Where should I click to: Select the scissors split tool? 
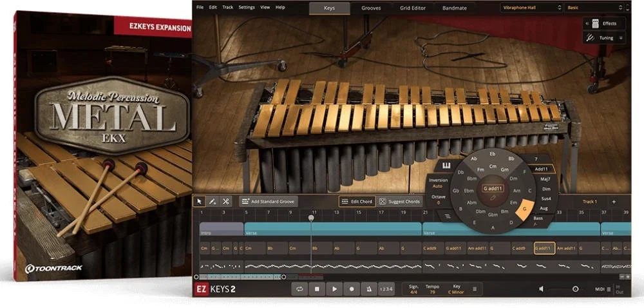coord(225,201)
